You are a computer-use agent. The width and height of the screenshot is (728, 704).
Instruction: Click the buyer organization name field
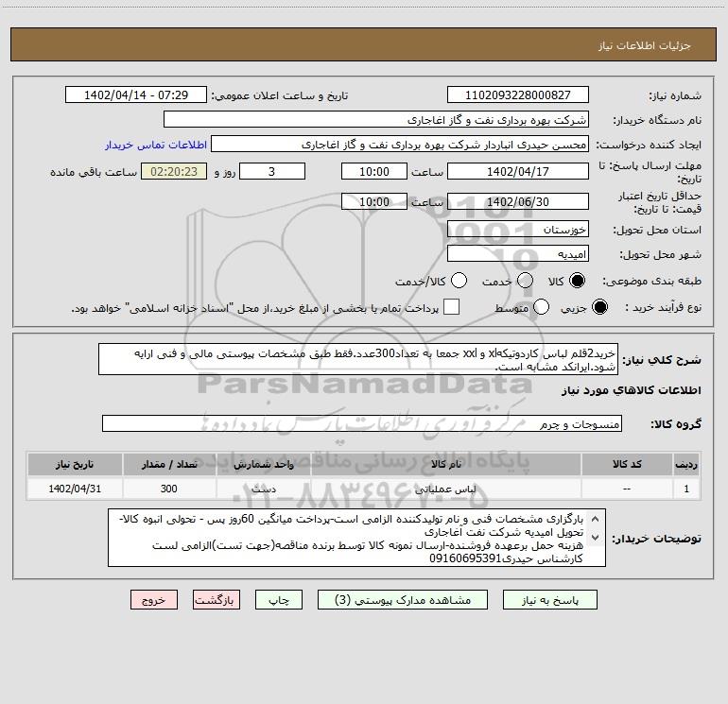(x=376, y=120)
